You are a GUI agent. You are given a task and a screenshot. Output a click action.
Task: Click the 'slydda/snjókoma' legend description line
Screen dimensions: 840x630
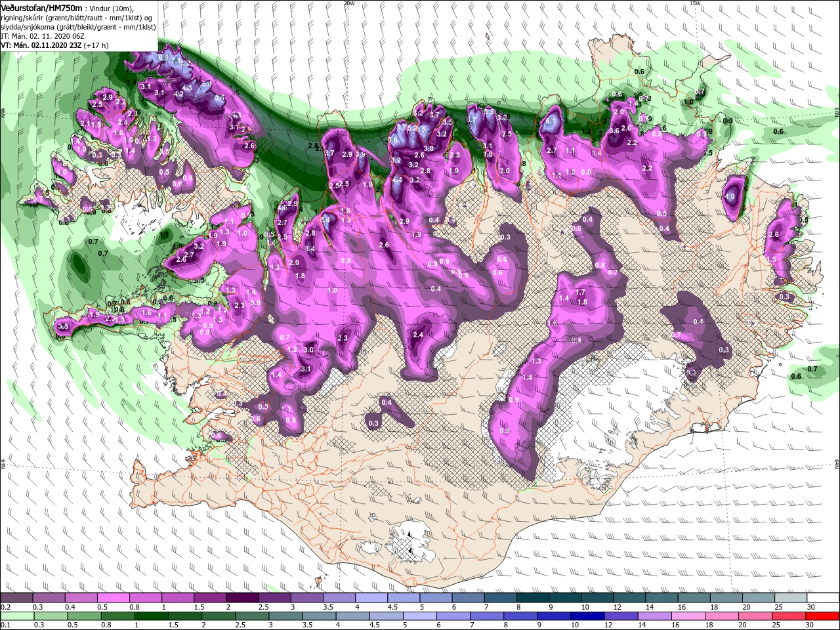click(78, 27)
